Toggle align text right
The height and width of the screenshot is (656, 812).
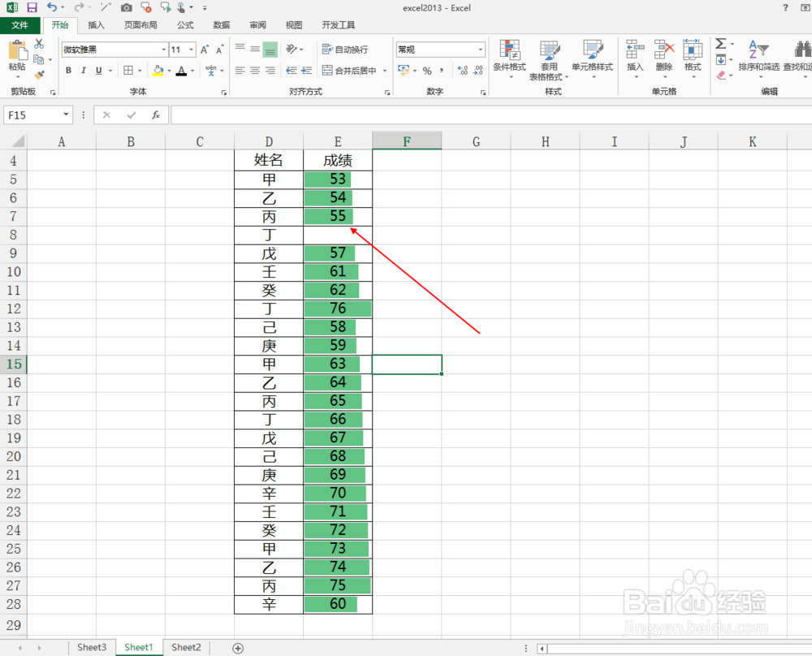(x=270, y=71)
